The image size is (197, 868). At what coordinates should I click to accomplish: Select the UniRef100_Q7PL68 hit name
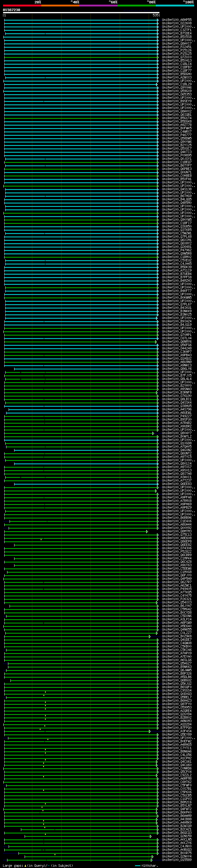(177, 236)
